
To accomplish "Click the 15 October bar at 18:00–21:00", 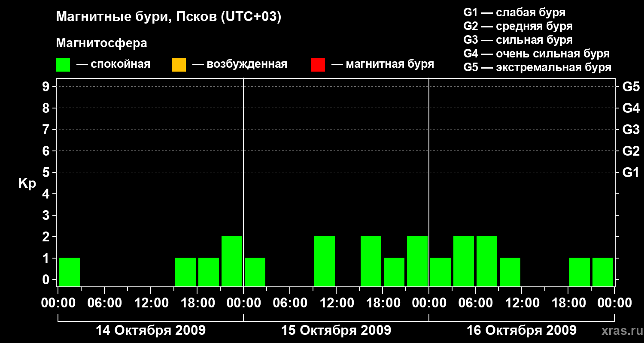I will coord(394,272).
